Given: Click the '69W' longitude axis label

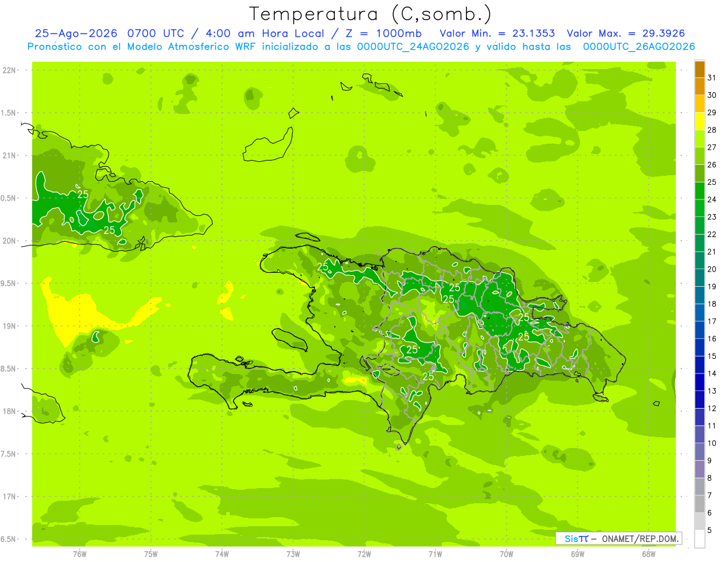Looking at the screenshot, I should [x=578, y=554].
